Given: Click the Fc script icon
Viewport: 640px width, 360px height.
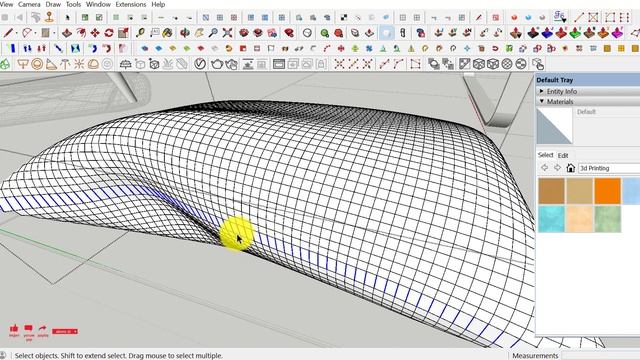Looking at the screenshot, I should (559, 17).
